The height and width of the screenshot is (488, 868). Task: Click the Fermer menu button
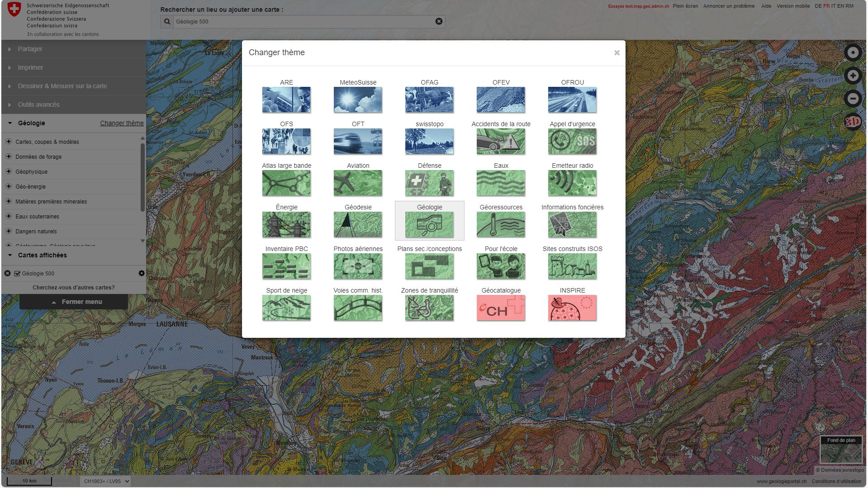point(74,302)
